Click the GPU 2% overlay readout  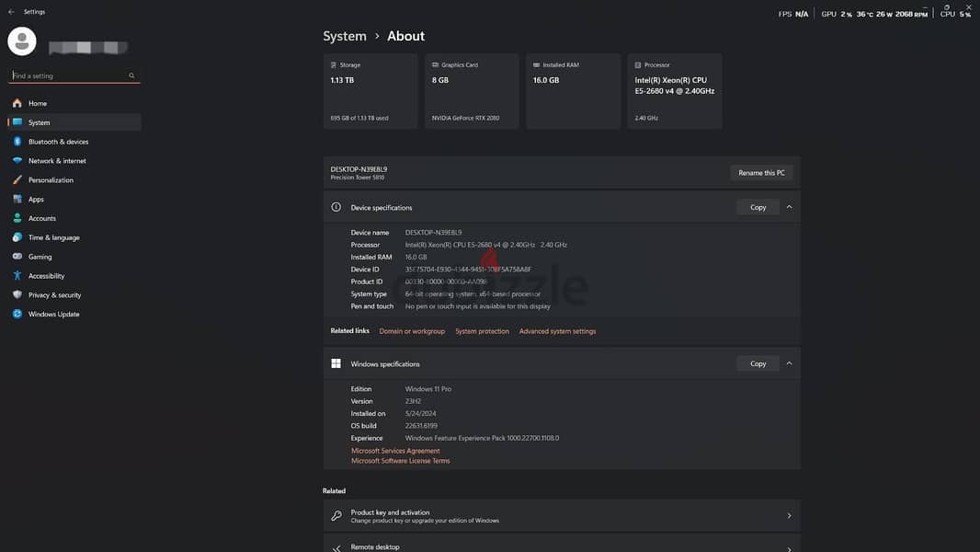coord(837,14)
